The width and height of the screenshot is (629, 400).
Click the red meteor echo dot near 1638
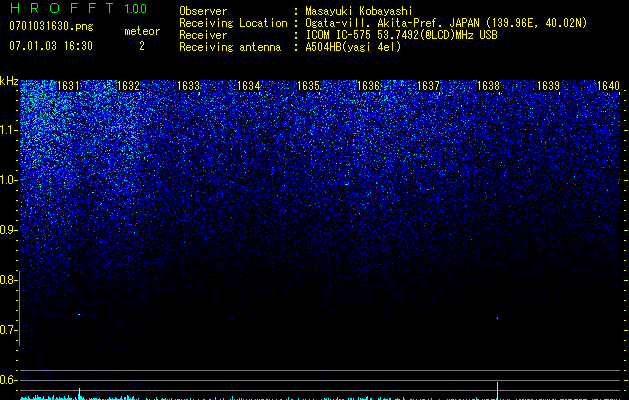click(497, 318)
